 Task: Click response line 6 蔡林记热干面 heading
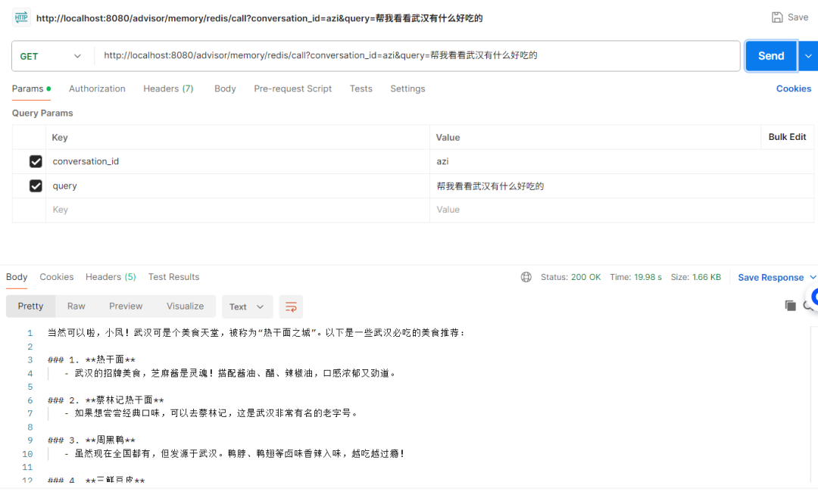pos(106,400)
